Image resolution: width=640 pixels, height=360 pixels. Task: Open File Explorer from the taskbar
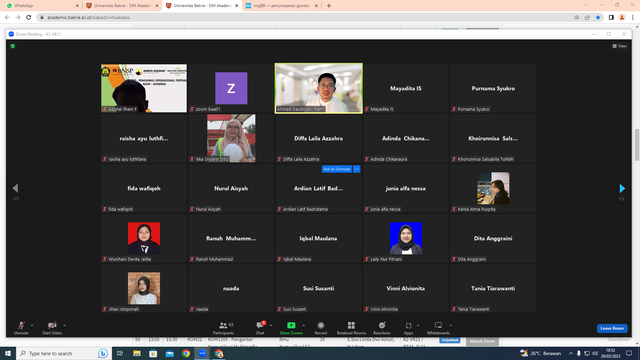[x=137, y=353]
